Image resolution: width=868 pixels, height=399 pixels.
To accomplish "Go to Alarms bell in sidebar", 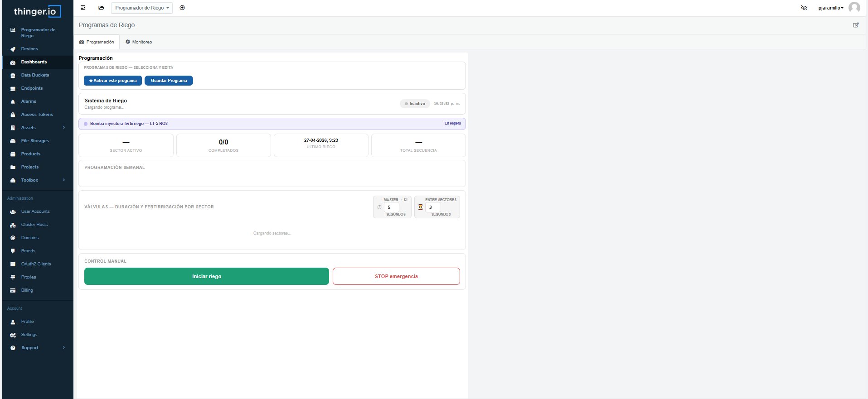I will tap(28, 101).
